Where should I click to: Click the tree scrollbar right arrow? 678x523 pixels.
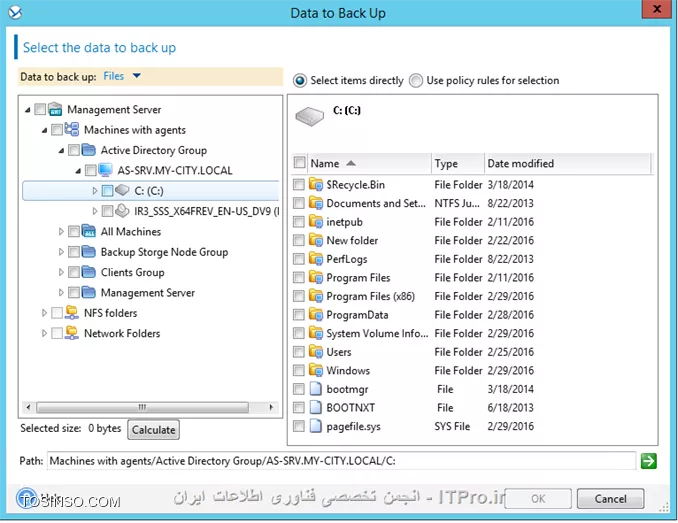271,407
